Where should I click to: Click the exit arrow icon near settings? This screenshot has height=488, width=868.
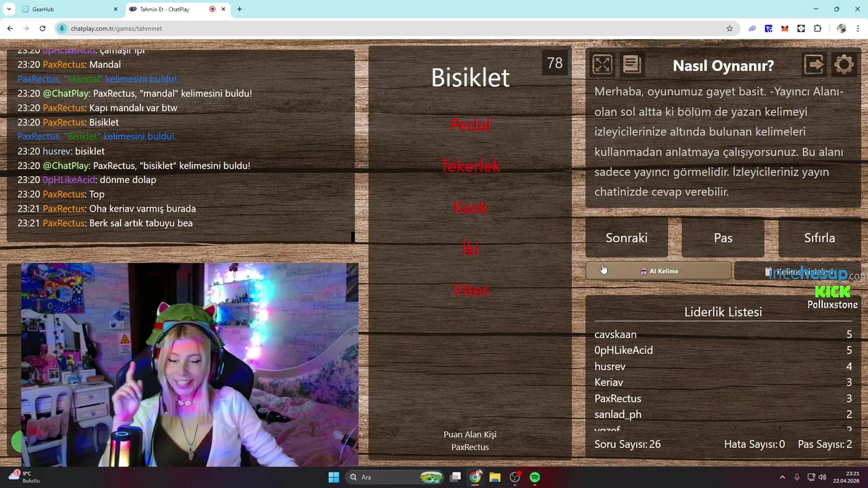814,64
